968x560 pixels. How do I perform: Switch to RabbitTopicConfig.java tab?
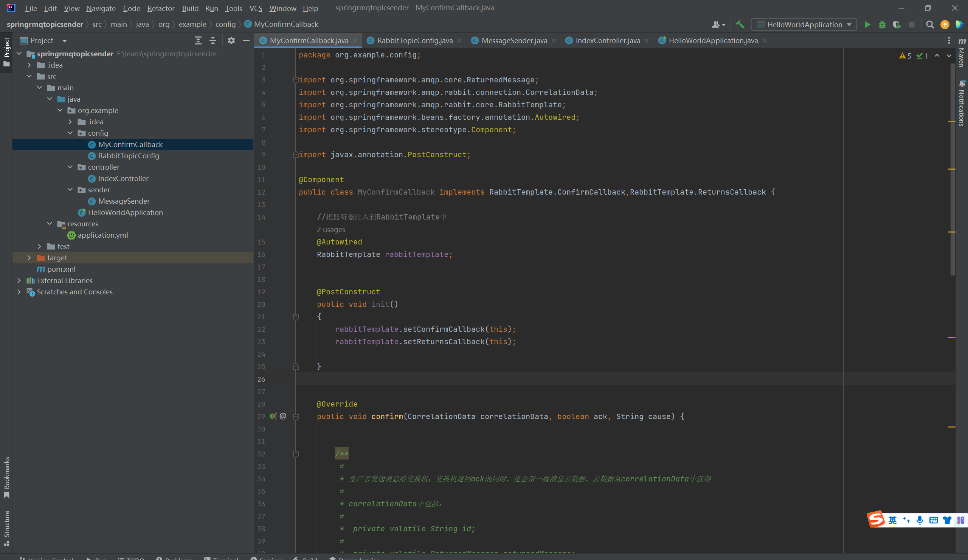coord(414,41)
